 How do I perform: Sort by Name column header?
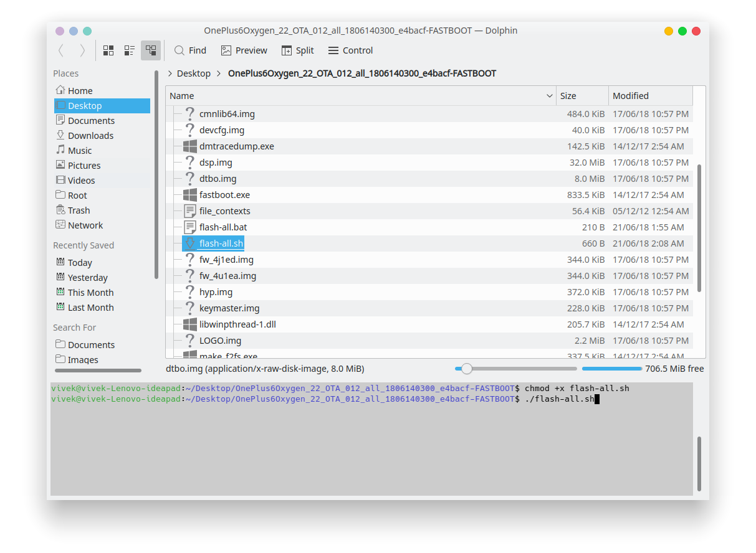(x=361, y=96)
